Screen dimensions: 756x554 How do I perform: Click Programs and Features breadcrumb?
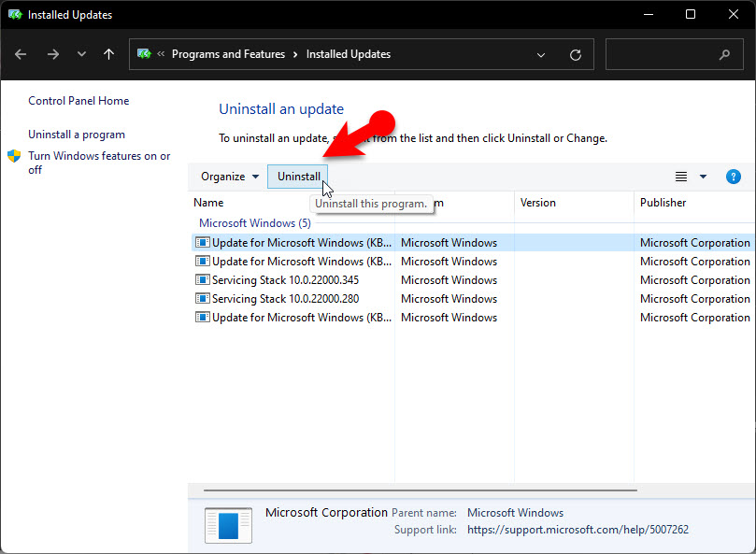pos(229,54)
